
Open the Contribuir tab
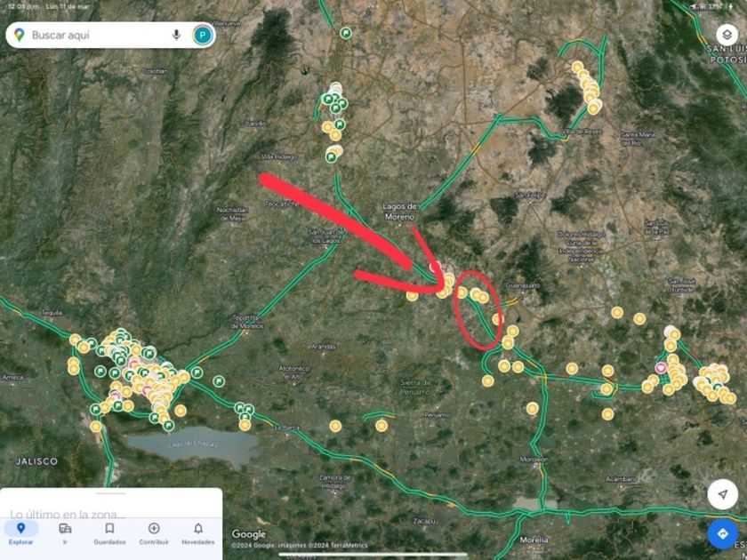coord(154,533)
